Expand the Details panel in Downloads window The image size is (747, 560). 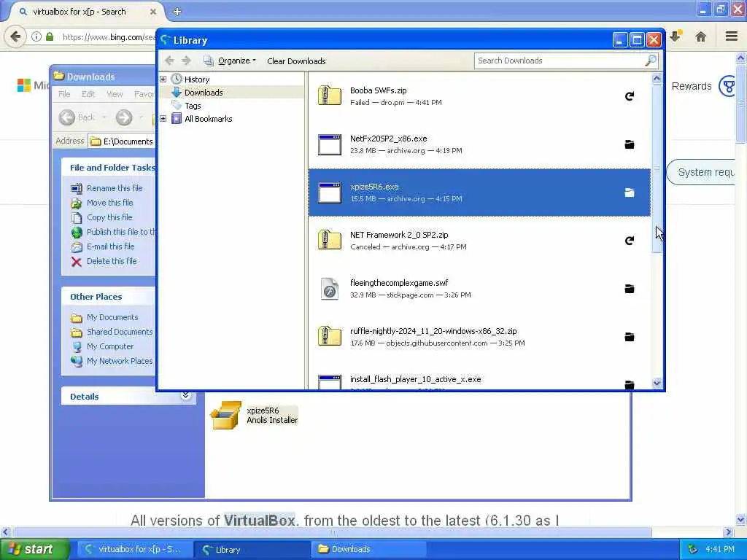pyautogui.click(x=186, y=396)
